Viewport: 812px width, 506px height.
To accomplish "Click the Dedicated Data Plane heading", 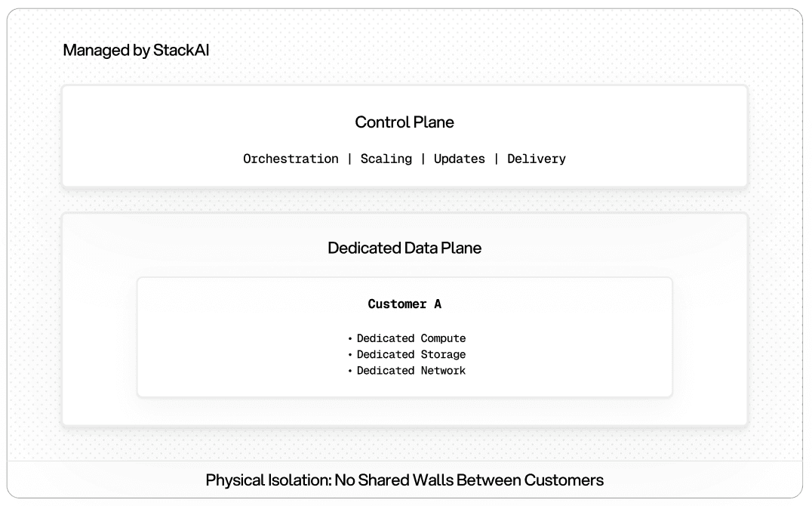I will click(x=404, y=248).
